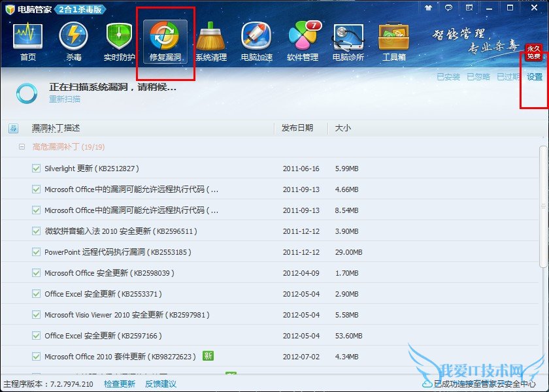Open the 已安装 tab
This screenshot has width=549, height=392.
[x=448, y=77]
